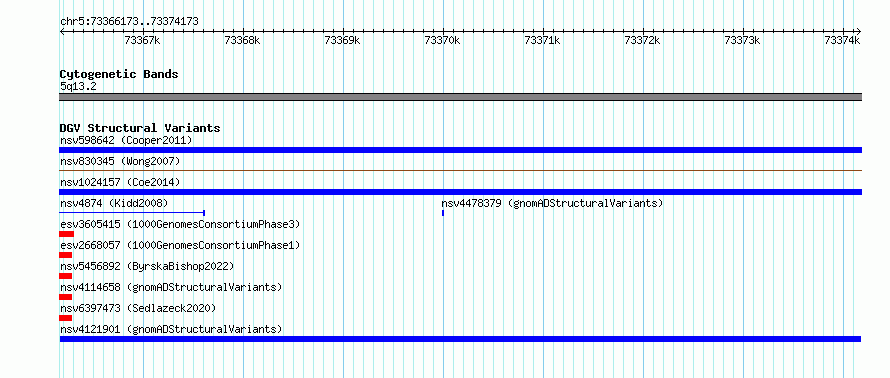Click the 73373k ruler tick label
Viewport: 890px width, 378px height.
pyautogui.click(x=743, y=40)
